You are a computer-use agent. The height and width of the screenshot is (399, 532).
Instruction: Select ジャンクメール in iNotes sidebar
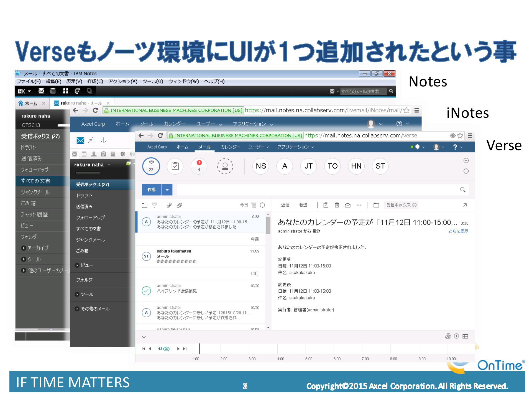tap(90, 240)
